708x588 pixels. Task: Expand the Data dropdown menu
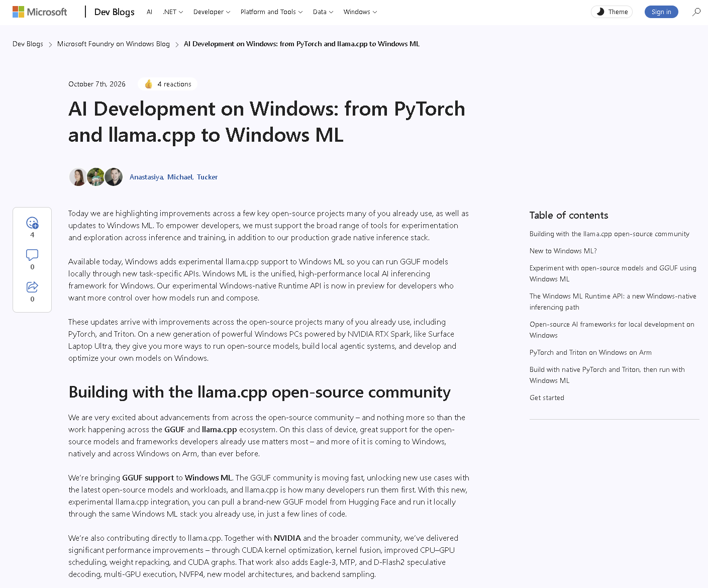pyautogui.click(x=323, y=12)
